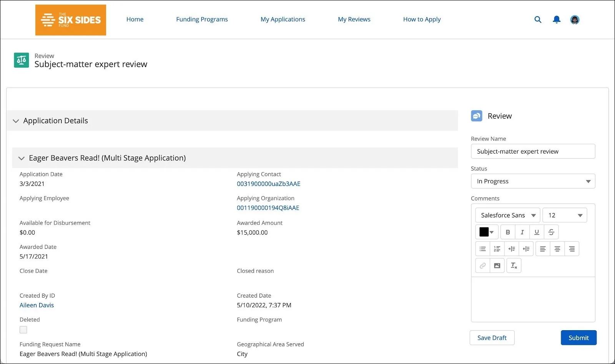Insert a numbered list in Comments
Screen dimensions: 615x364
(497, 249)
